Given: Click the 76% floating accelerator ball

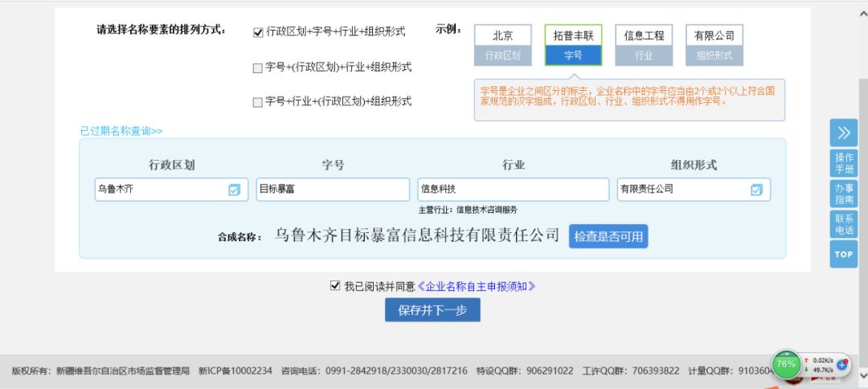Looking at the screenshot, I should [x=786, y=363].
